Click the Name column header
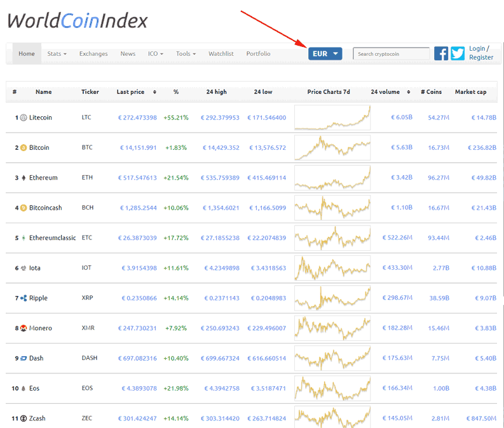504x428 pixels. (44, 92)
